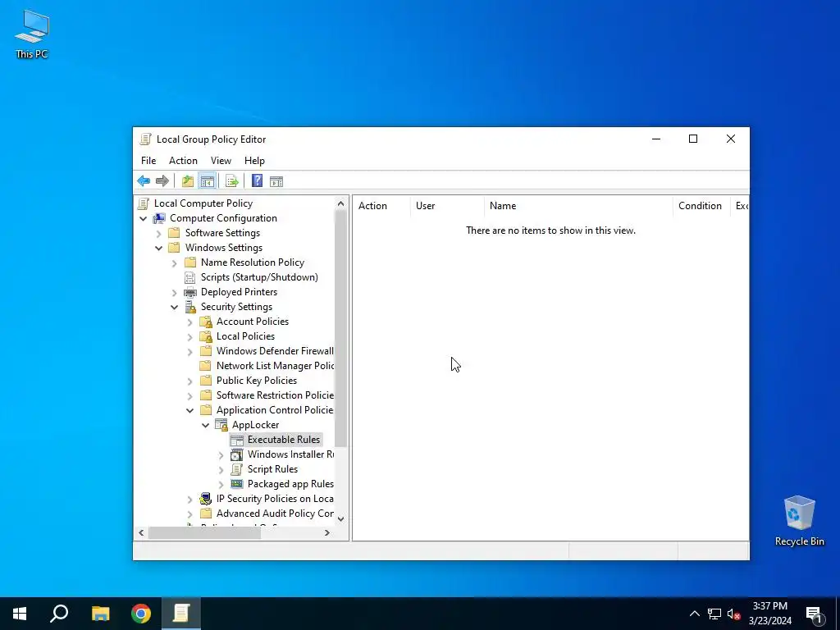
Task: Sort by the User column header
Action: click(447, 206)
